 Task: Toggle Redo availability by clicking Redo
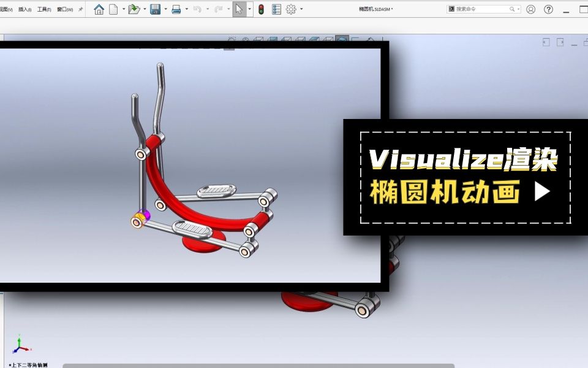(x=219, y=9)
